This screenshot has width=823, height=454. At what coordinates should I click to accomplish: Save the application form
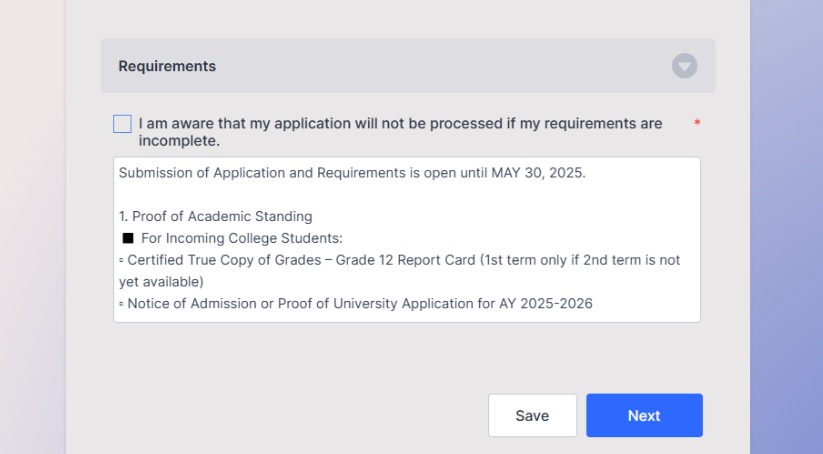(x=532, y=415)
